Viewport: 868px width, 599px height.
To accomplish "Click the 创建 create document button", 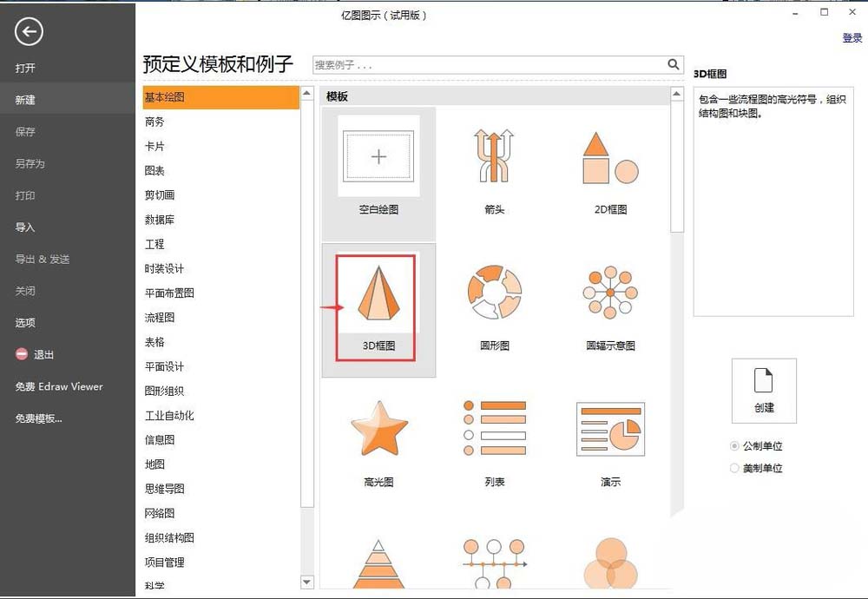I will pos(764,391).
